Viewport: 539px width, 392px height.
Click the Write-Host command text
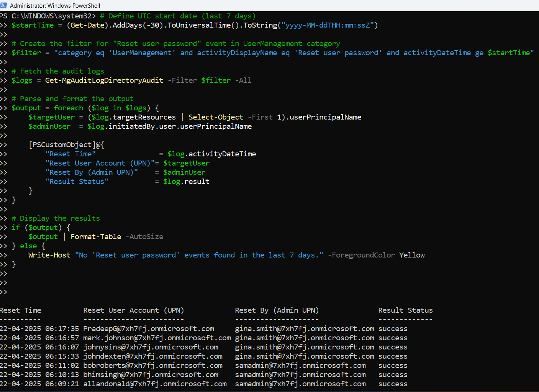tap(49, 255)
